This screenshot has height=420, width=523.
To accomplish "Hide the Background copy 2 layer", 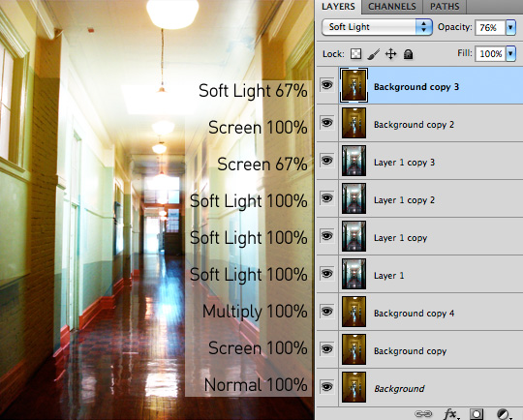I will click(x=327, y=123).
